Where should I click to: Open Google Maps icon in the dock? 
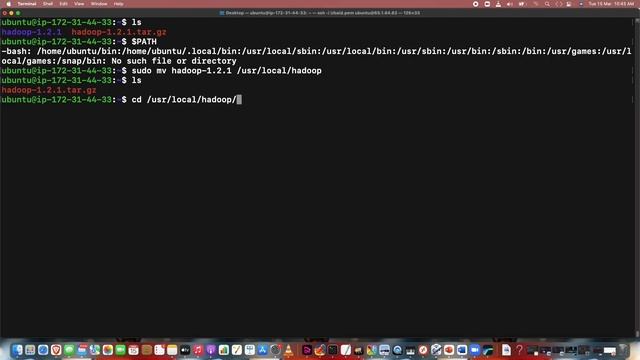[x=371, y=350]
